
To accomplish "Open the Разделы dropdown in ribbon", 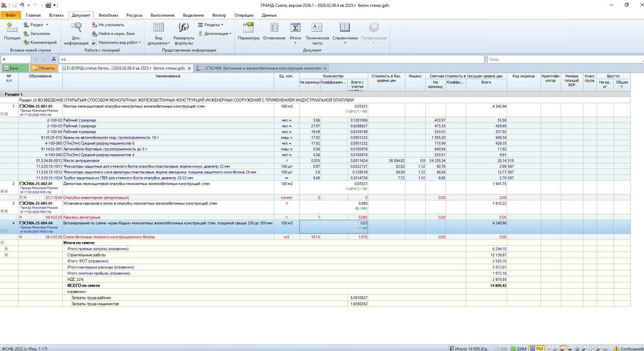I will (211, 25).
